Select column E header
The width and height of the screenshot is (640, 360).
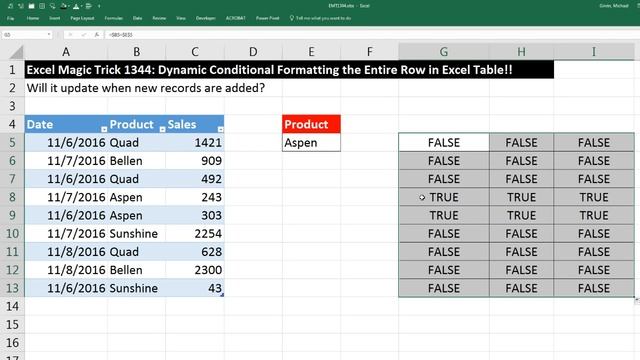click(x=311, y=52)
